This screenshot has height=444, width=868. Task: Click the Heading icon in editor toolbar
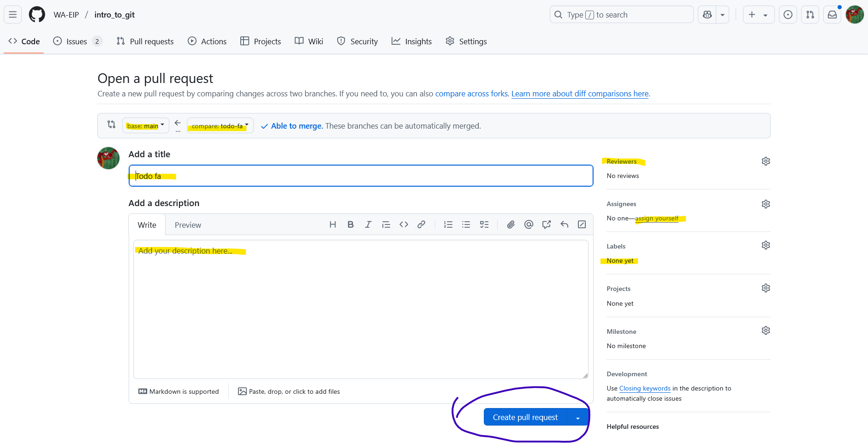coord(333,225)
